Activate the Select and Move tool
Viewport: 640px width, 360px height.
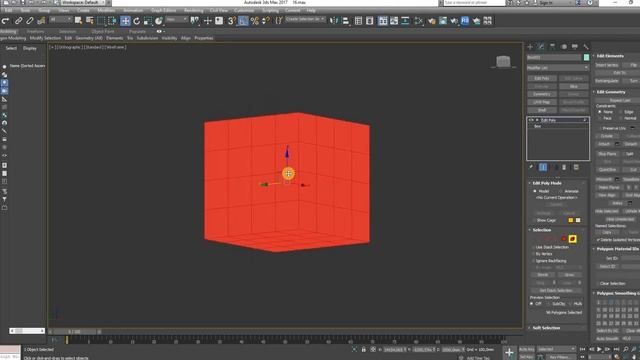tap(125, 20)
